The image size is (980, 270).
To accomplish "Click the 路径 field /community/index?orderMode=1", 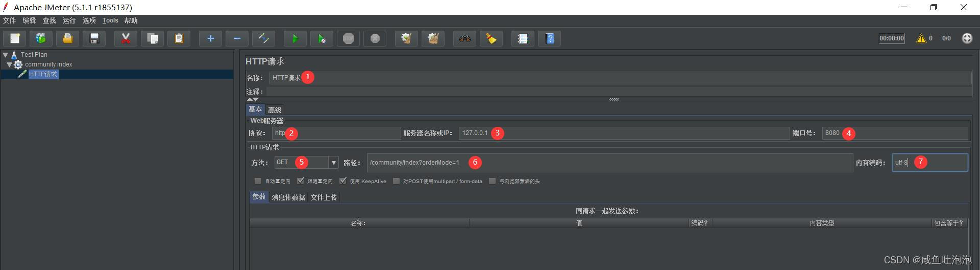I will coord(610,163).
